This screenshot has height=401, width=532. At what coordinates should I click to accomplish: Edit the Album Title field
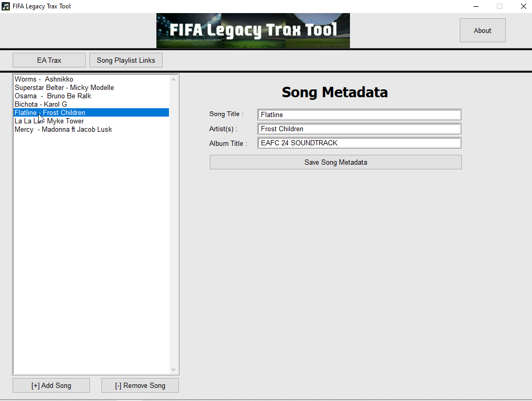(359, 143)
